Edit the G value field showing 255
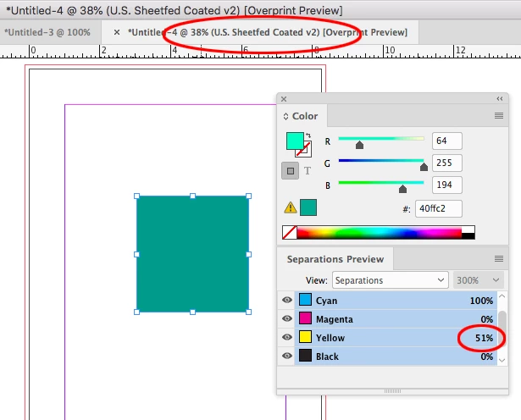Screen dimensions: 521x420 tap(447, 163)
